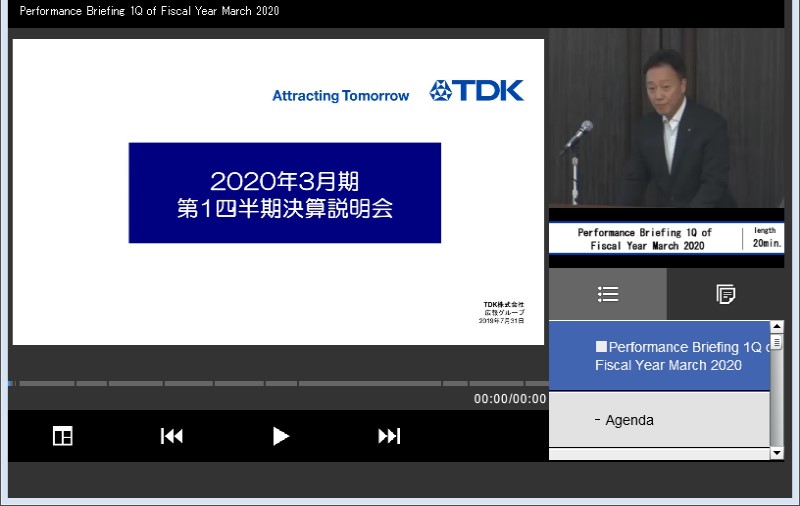Viewport: 800px width, 506px height.
Task: Click the chapter list scrollbar thumb
Action: point(777,342)
